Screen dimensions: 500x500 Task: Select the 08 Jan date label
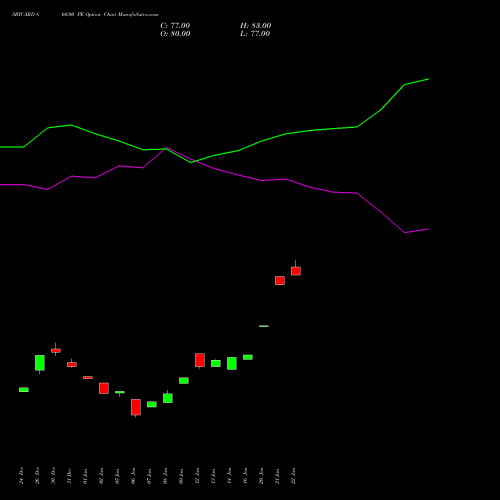pos(166,476)
